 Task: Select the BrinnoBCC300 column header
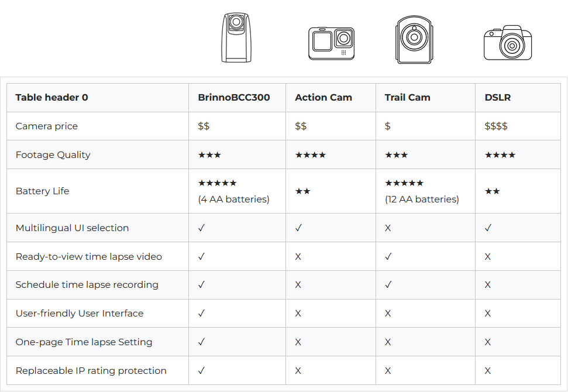[x=234, y=98]
